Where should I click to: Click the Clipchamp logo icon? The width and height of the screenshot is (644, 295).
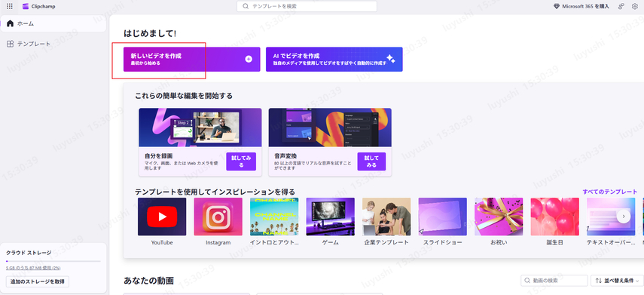[x=26, y=6]
